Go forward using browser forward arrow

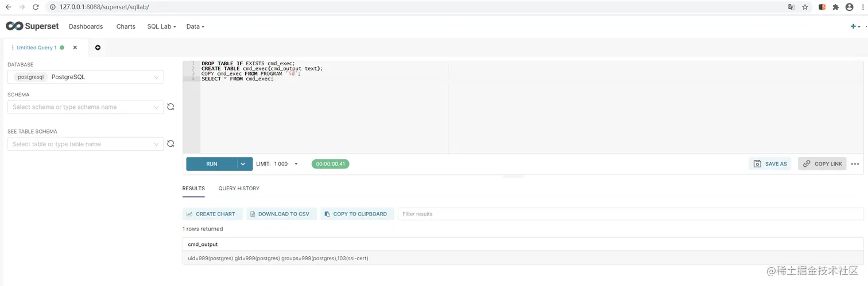pos(22,7)
